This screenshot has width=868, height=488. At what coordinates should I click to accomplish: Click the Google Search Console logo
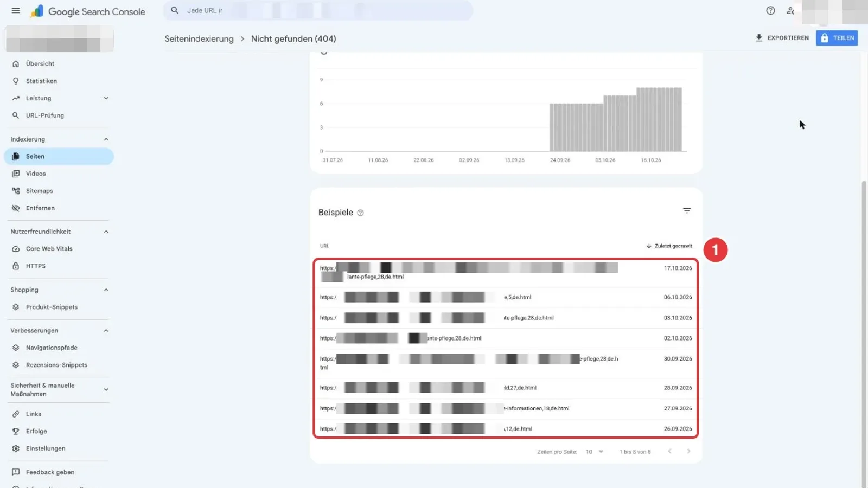88,11
